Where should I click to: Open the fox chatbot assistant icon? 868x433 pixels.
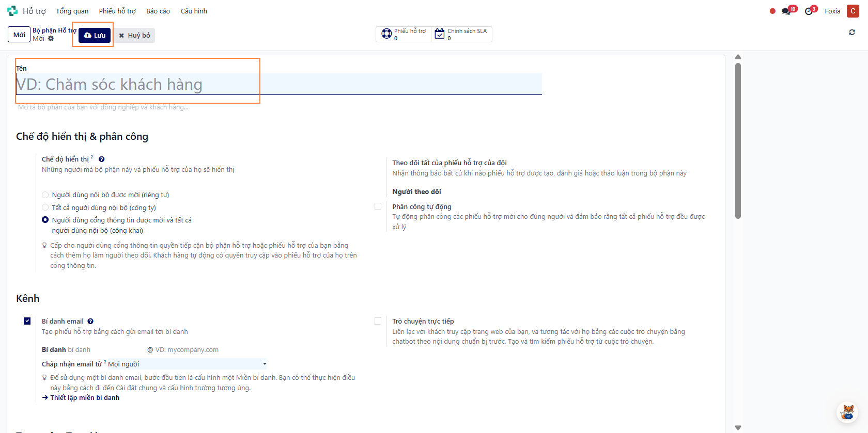[847, 412]
